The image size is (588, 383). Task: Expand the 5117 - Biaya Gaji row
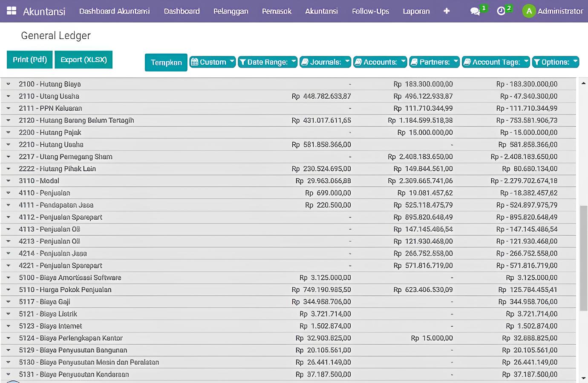(8, 302)
